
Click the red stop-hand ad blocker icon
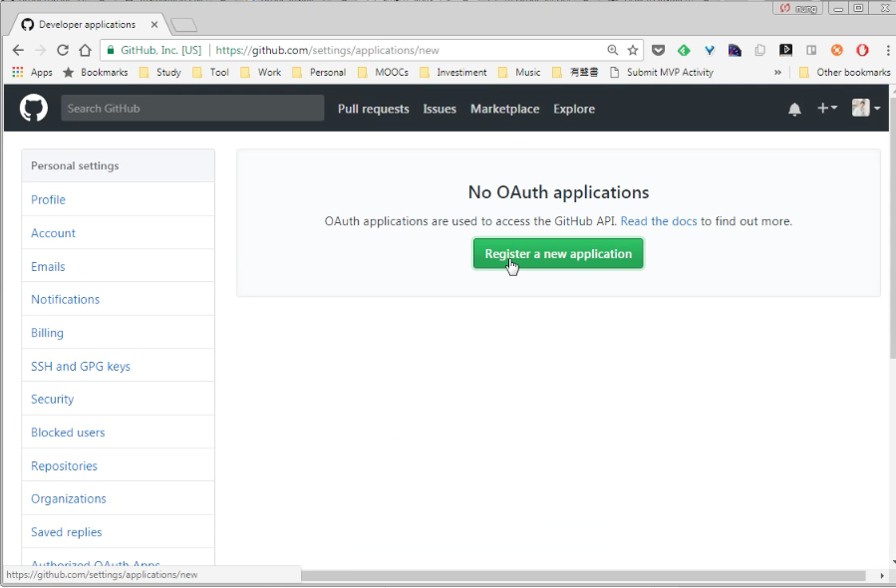862,50
